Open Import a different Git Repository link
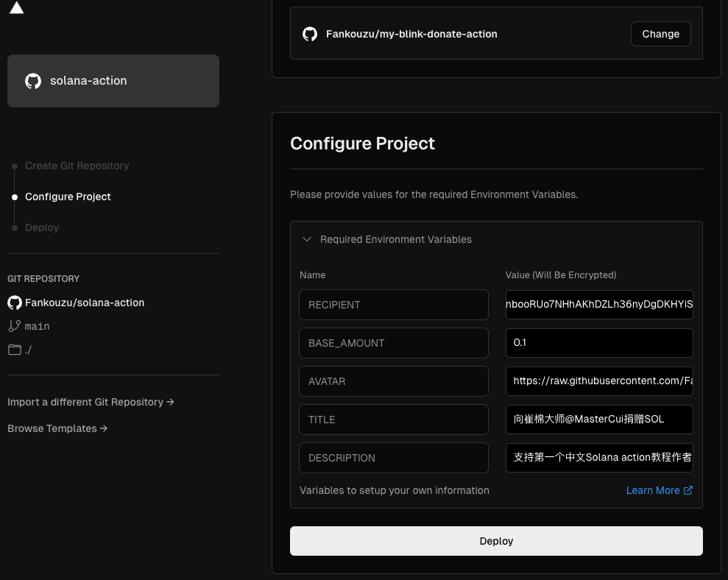This screenshot has width=728, height=580. tap(91, 402)
